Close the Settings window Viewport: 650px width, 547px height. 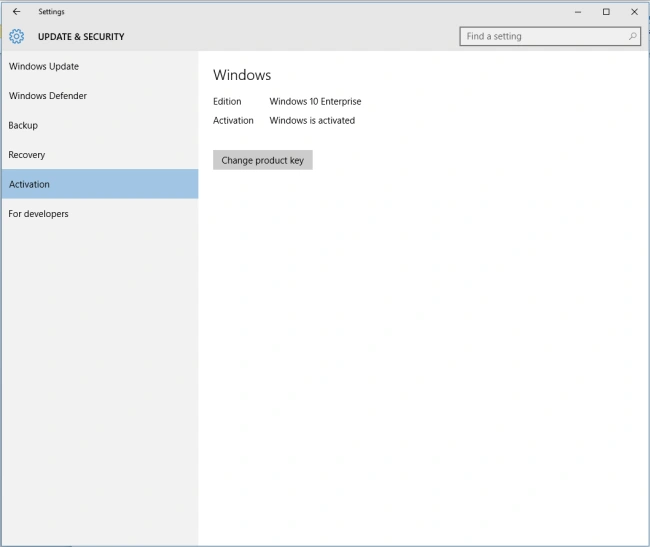634,12
